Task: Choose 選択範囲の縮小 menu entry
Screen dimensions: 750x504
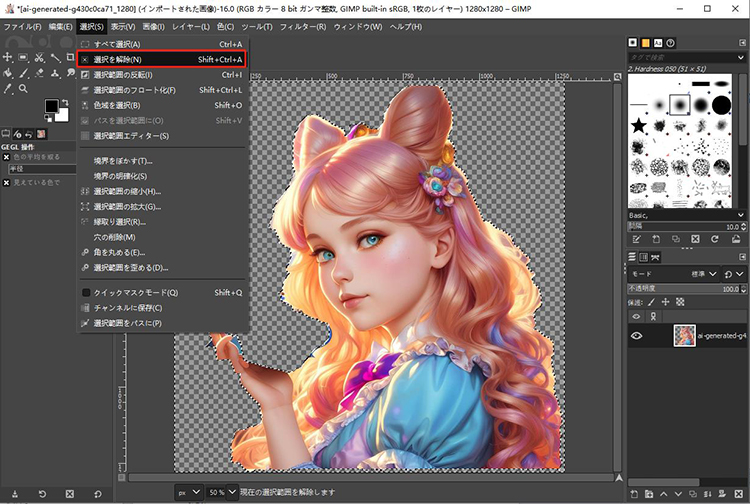Action: pyautogui.click(x=163, y=191)
